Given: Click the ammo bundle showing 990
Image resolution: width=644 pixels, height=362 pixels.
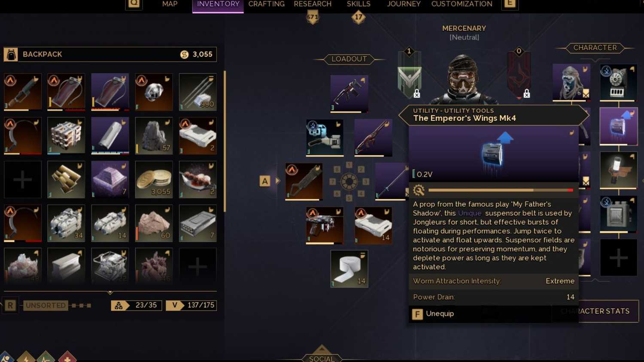Looking at the screenshot, I should [x=197, y=92].
